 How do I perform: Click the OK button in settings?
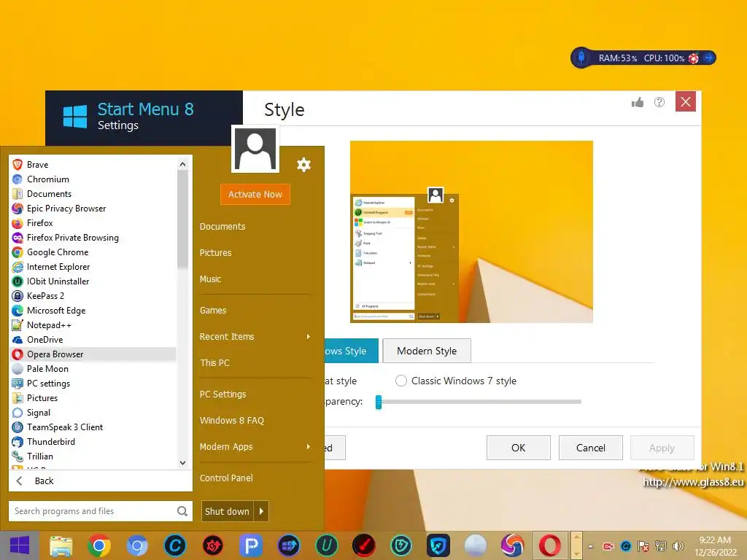coord(519,448)
